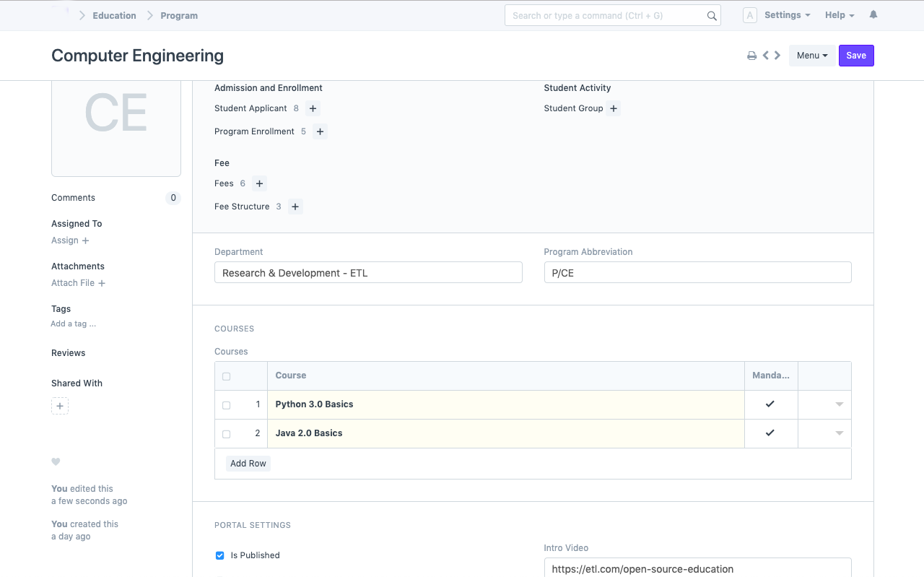Add new Student Group with plus
The height and width of the screenshot is (577, 924).
[x=613, y=108]
